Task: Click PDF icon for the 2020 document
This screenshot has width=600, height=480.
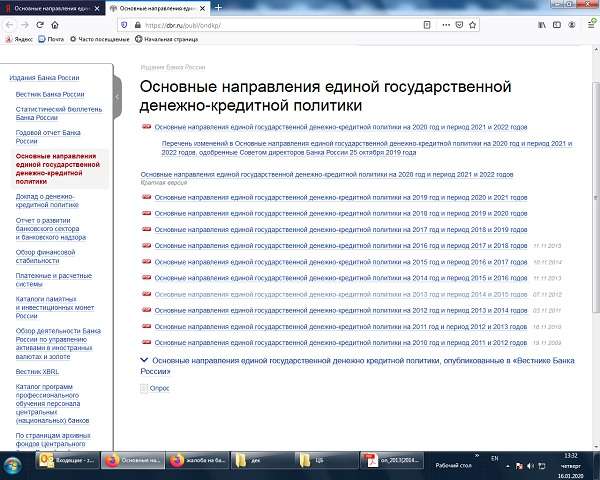Action: click(147, 127)
